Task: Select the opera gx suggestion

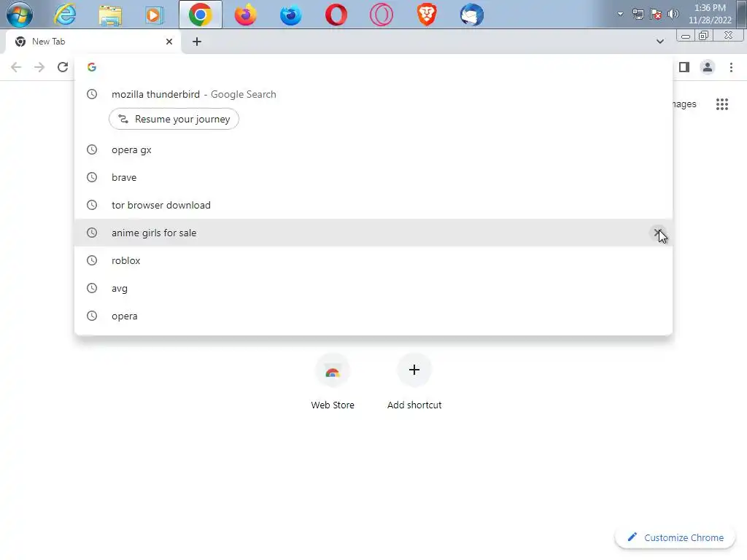Action: (373, 149)
